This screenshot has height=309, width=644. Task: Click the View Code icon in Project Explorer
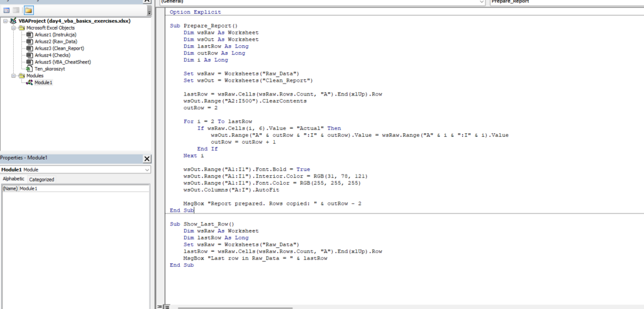tap(6, 11)
